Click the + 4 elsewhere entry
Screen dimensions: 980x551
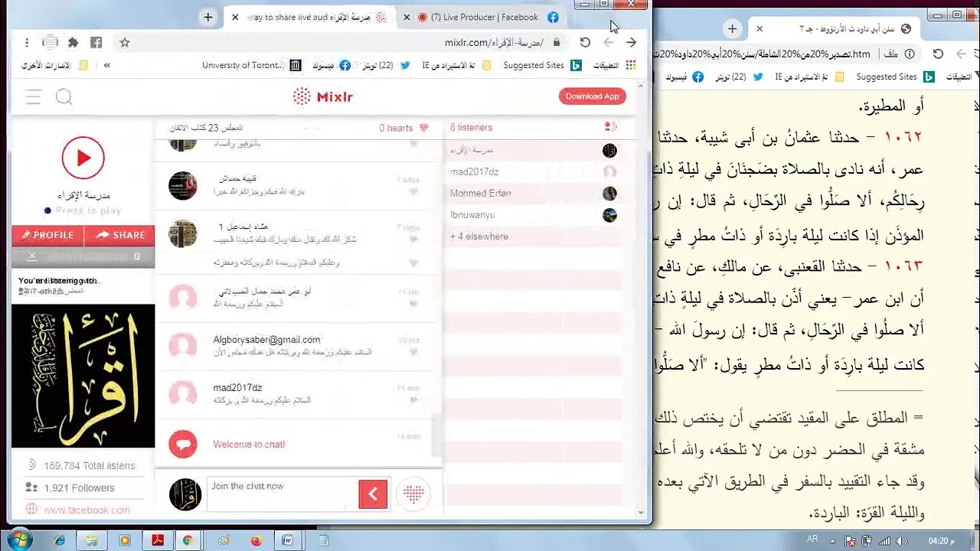pyautogui.click(x=479, y=236)
